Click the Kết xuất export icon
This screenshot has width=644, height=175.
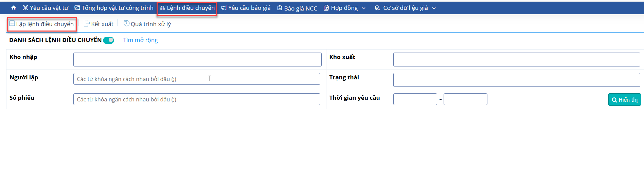87,23
